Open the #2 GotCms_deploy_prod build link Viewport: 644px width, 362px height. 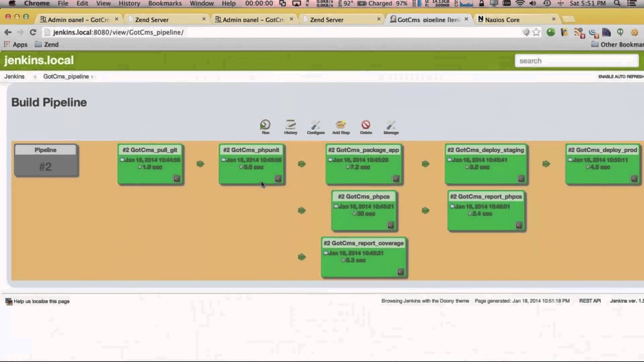pyautogui.click(x=602, y=150)
